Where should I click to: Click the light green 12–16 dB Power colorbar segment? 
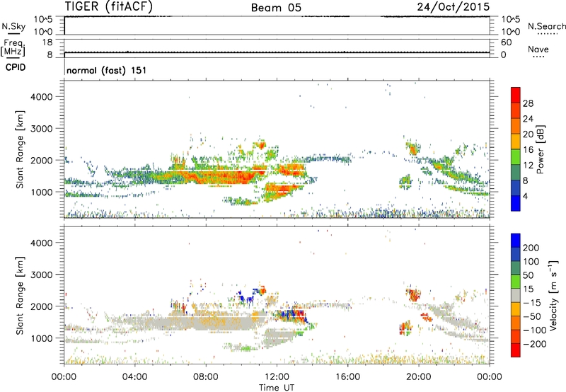(x=516, y=157)
